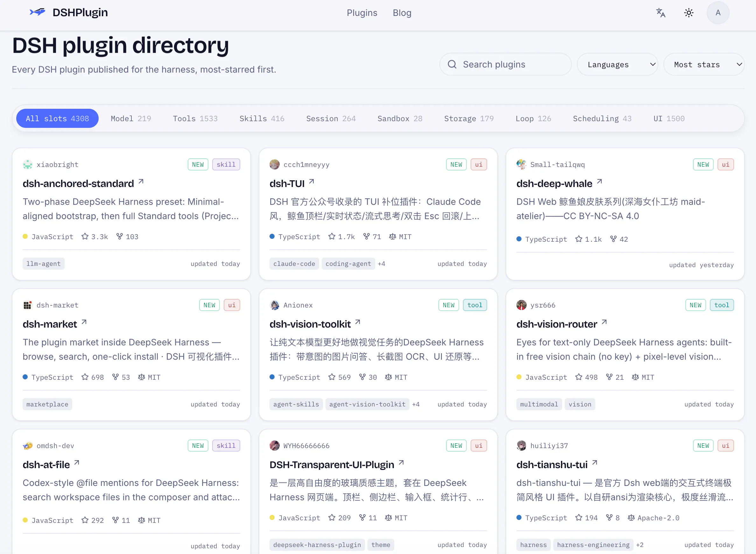Click the author name ysr666

[542, 305]
